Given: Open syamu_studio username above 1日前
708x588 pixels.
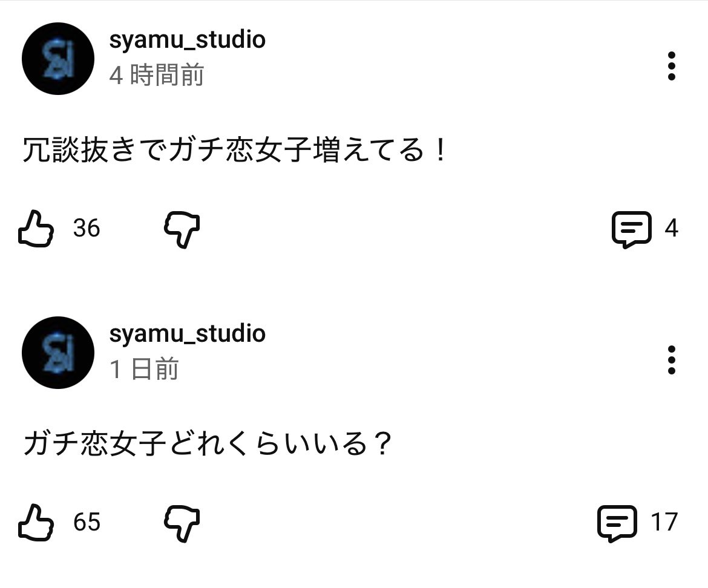Looking at the screenshot, I should point(187,334).
